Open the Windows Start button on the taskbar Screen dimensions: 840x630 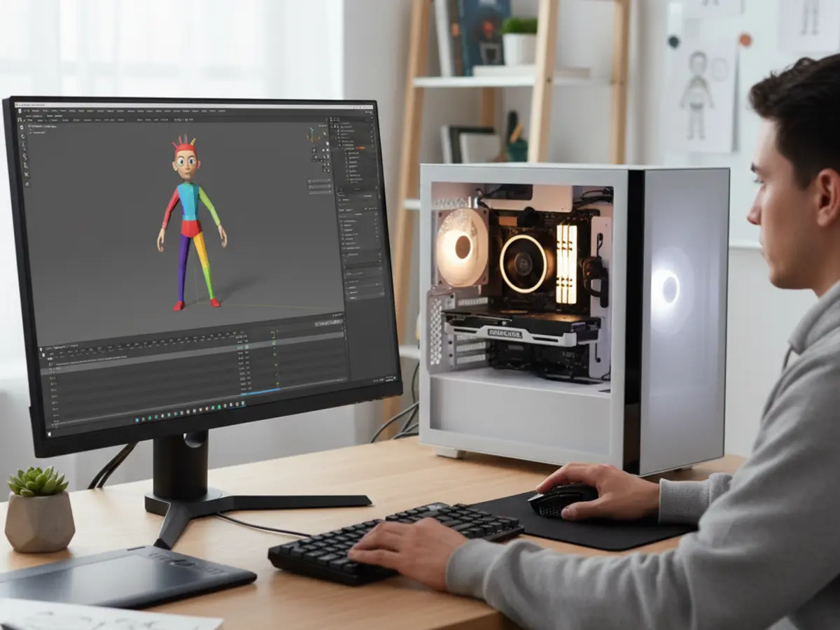[x=49, y=434]
